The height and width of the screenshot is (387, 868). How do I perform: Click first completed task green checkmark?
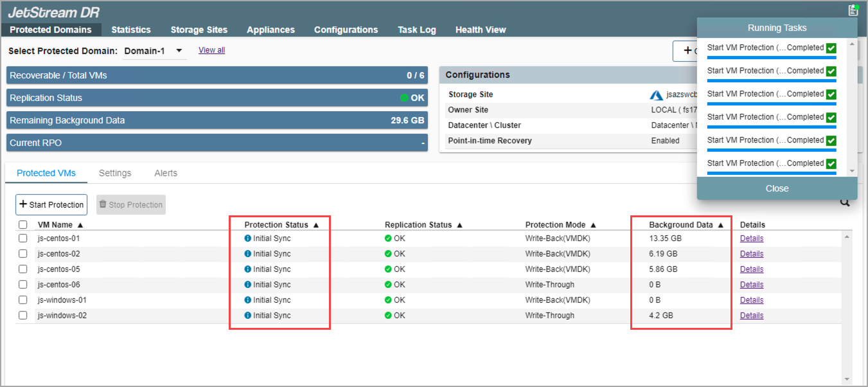pos(831,48)
